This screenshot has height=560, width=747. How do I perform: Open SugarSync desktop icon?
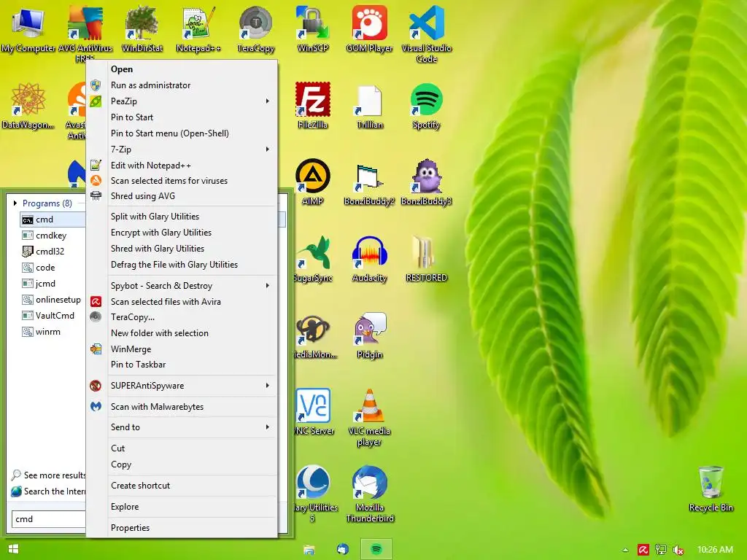coord(314,259)
